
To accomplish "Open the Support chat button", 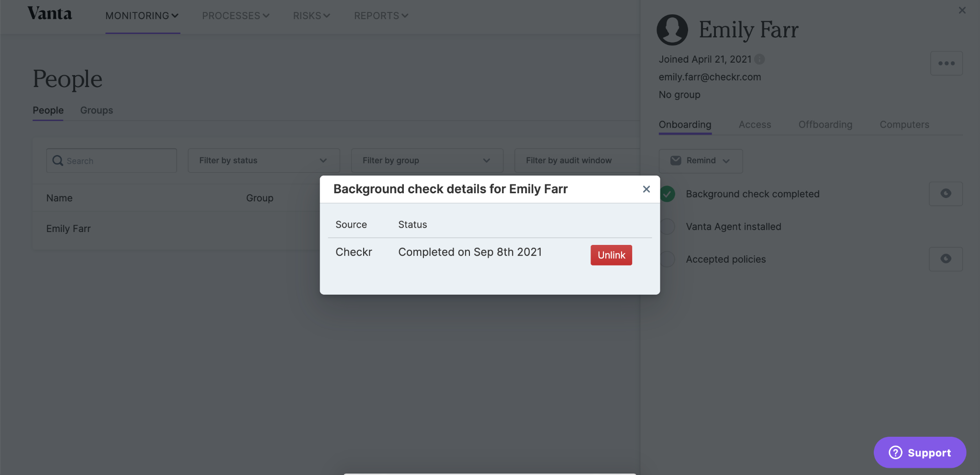I will (920, 453).
